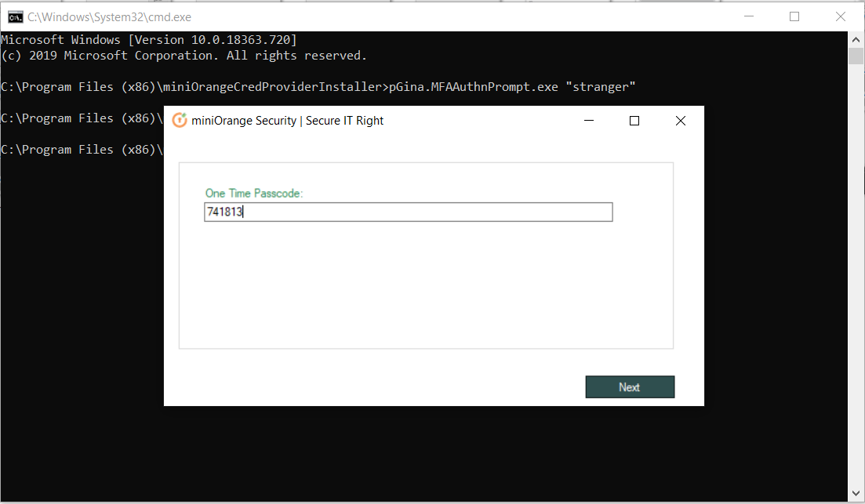Click the C:\Windows\System32\cmd.exe title text
Viewport: 865px width, 504px height.
[x=109, y=17]
